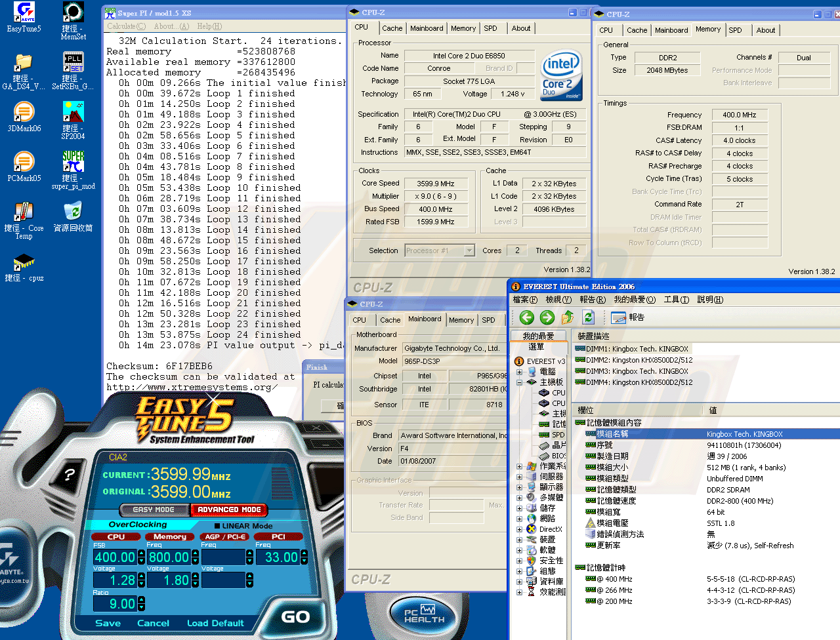The height and width of the screenshot is (640, 840).
Task: Open the 我的最愛 favorites tab in EVEREST
Action: pyautogui.click(x=538, y=336)
